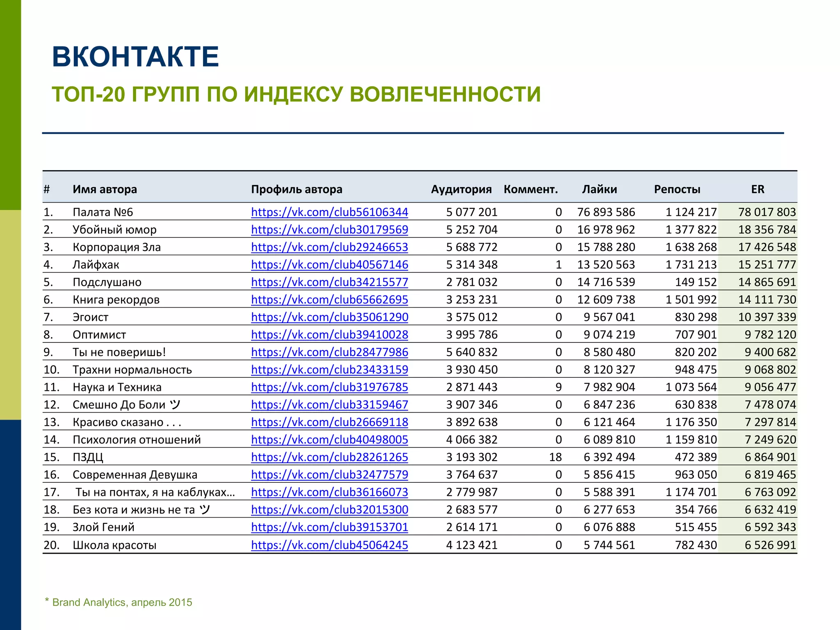Select the name cell Трахни нормальность

(x=132, y=370)
